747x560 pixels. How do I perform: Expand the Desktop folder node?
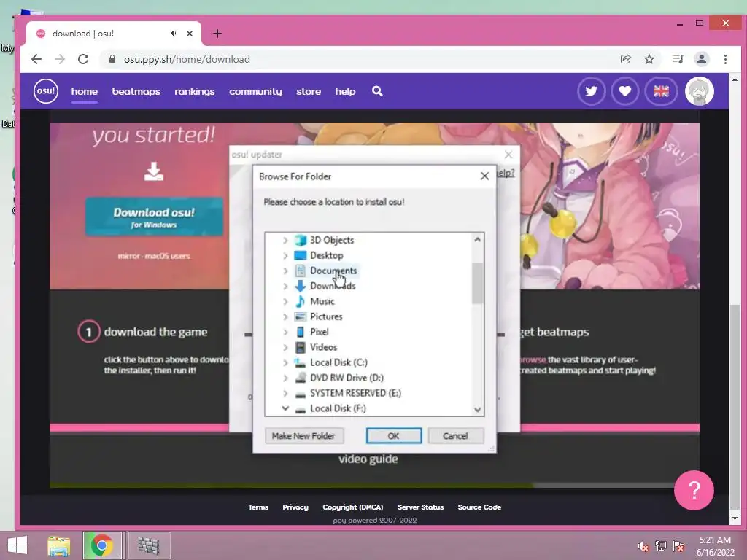point(285,256)
